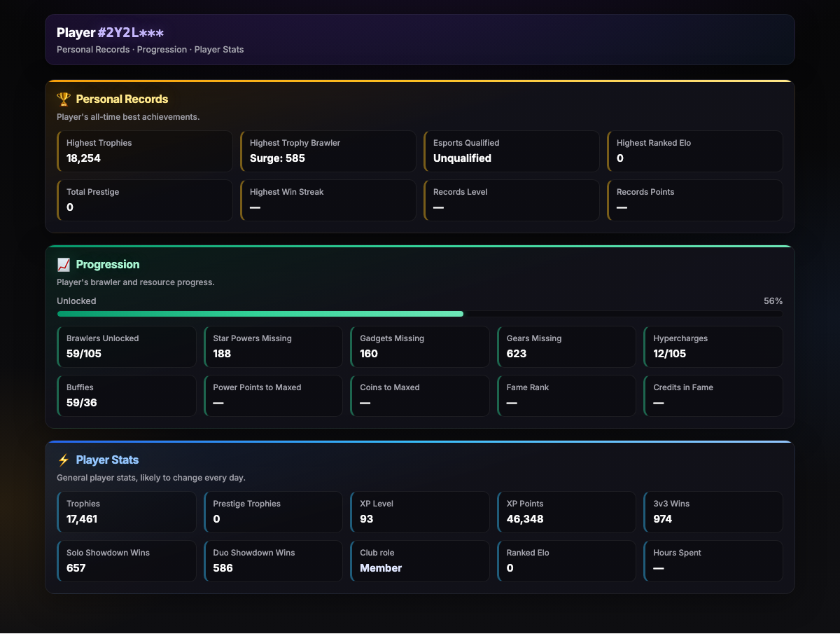Click the chart icon beside Progression
Viewport: 840px width, 634px height.
pyautogui.click(x=64, y=265)
